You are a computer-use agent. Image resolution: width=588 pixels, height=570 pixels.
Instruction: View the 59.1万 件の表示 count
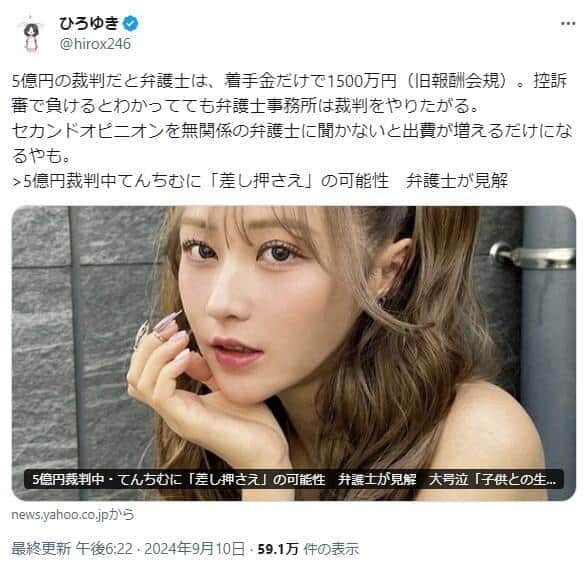308,549
